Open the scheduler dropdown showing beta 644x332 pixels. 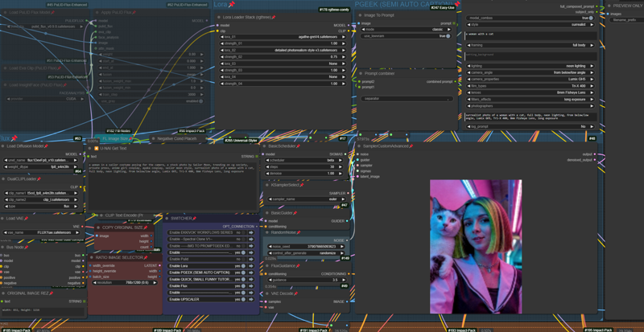coord(308,161)
